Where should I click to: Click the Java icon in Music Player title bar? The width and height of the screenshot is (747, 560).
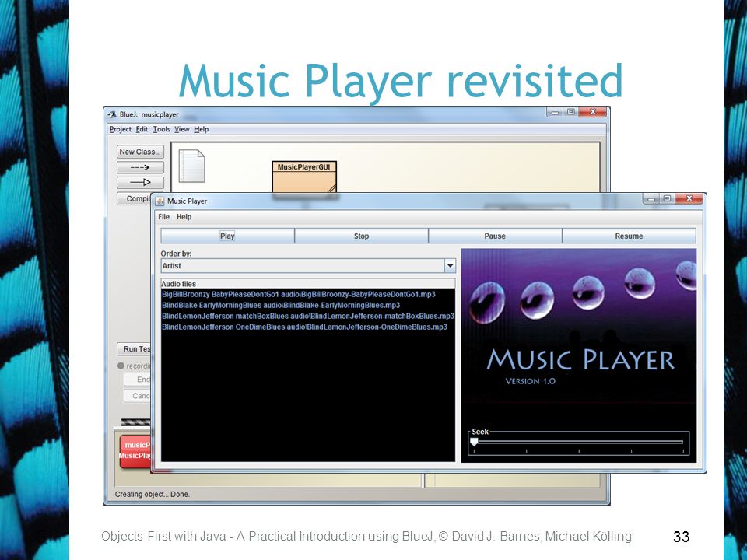click(160, 201)
